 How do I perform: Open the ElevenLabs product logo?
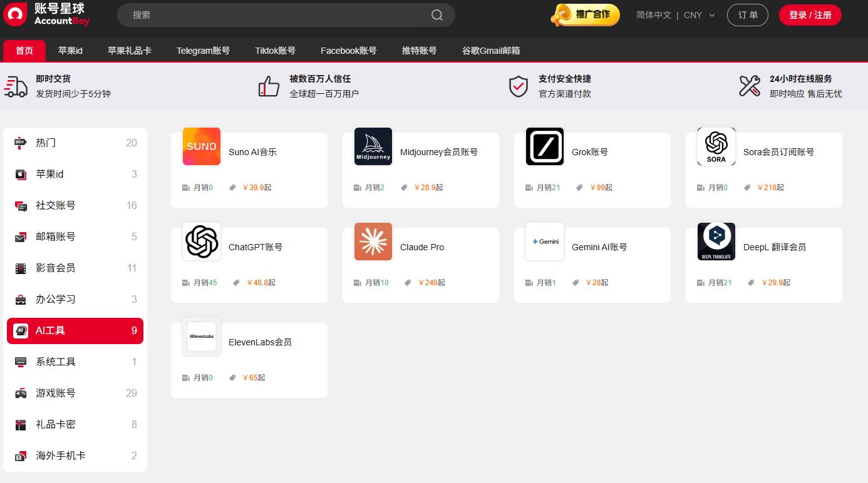tap(202, 337)
